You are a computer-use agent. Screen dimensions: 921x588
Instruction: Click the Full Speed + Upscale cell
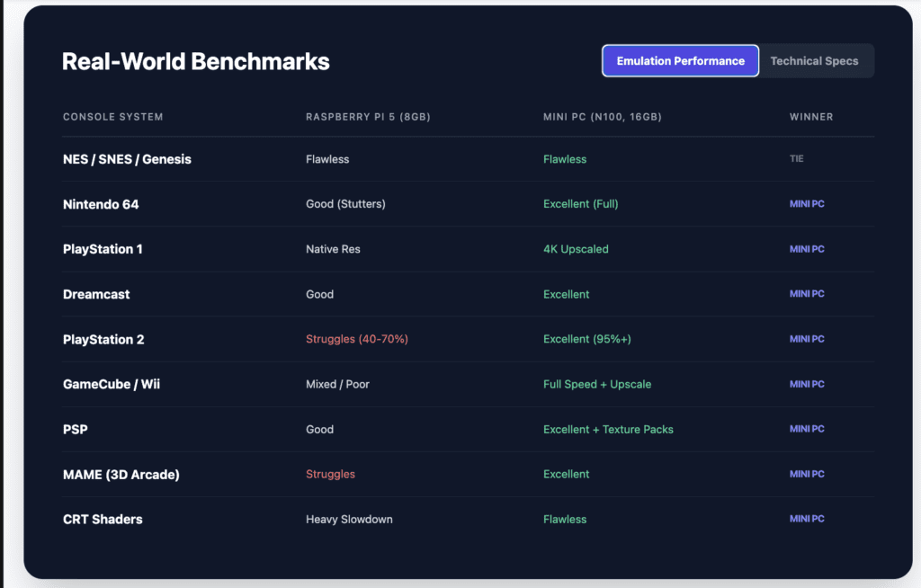click(597, 384)
